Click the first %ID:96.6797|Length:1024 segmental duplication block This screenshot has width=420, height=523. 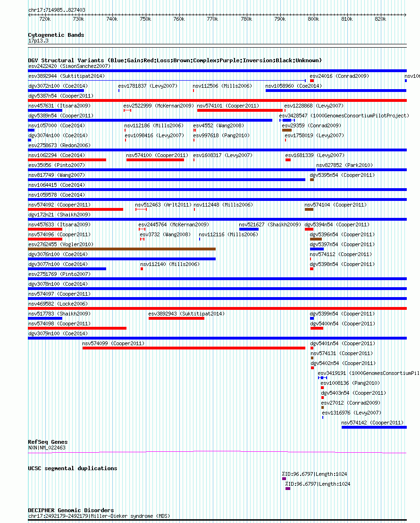[x=284, y=479]
